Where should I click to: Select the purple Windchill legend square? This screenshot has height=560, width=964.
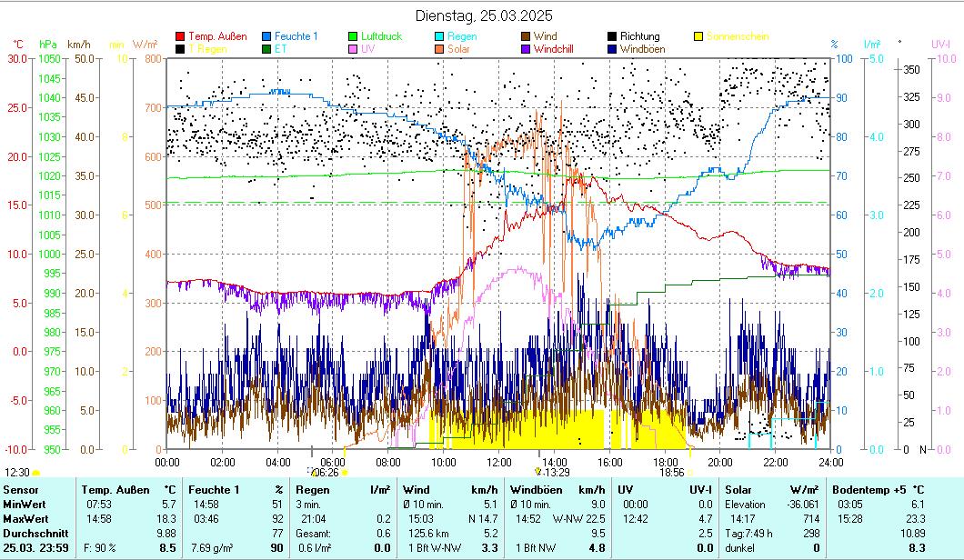[x=527, y=49]
